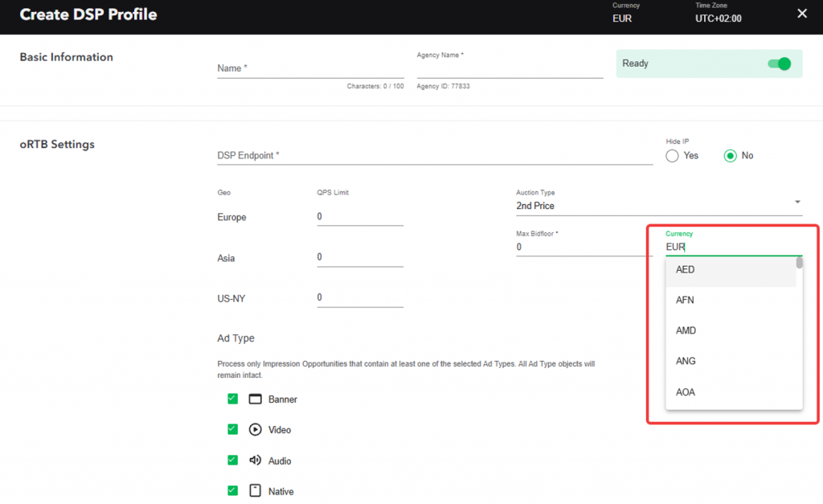This screenshot has height=504, width=823.
Task: Click the Audio speaker icon
Action: pos(255,461)
